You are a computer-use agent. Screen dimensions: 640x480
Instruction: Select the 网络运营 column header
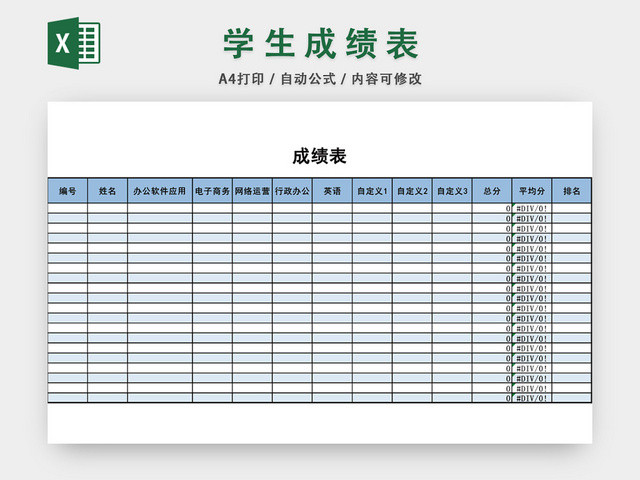(252, 191)
